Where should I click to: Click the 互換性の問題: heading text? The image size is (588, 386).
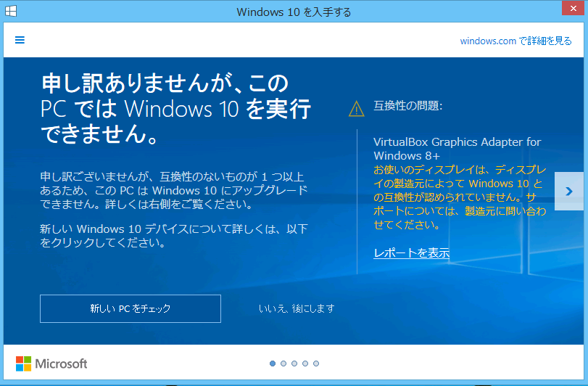click(x=408, y=106)
